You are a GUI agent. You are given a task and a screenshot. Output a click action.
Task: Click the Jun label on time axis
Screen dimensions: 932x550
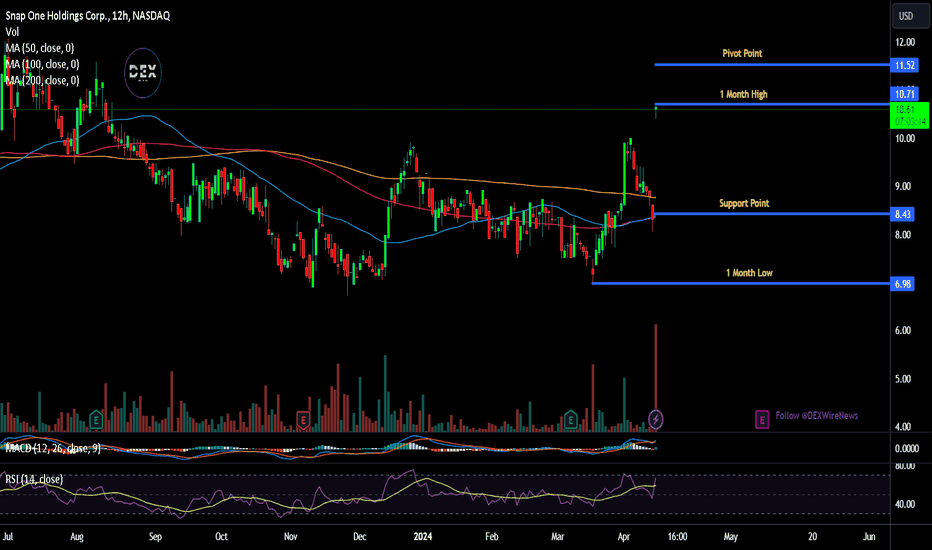869,536
